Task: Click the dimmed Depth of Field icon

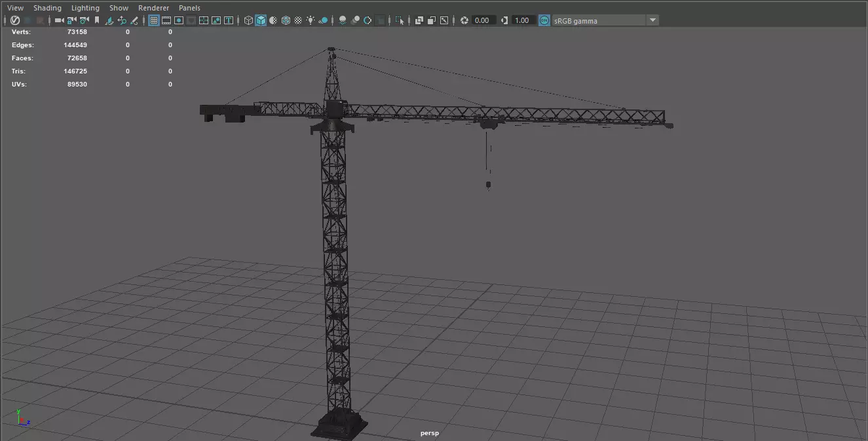Action: click(x=381, y=20)
